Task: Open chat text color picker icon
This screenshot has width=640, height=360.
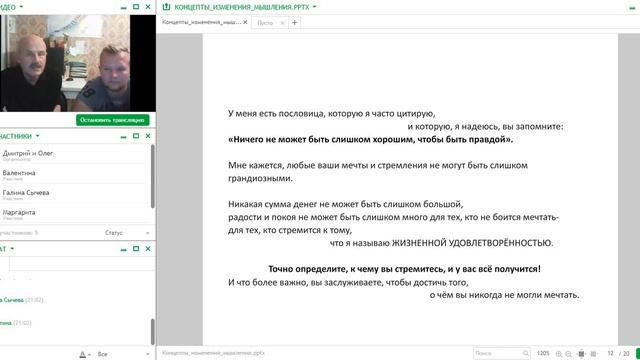Action: (83, 354)
